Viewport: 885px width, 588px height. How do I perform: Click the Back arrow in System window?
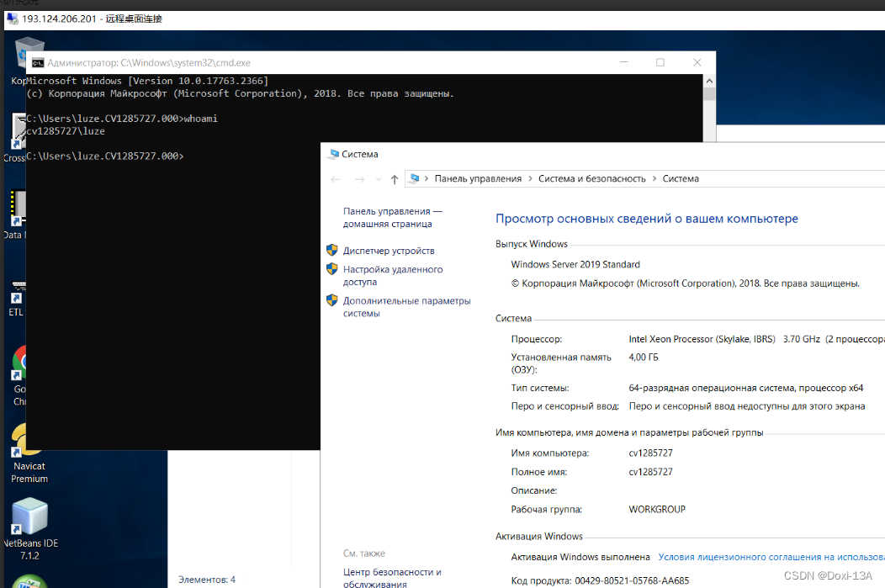click(x=336, y=179)
